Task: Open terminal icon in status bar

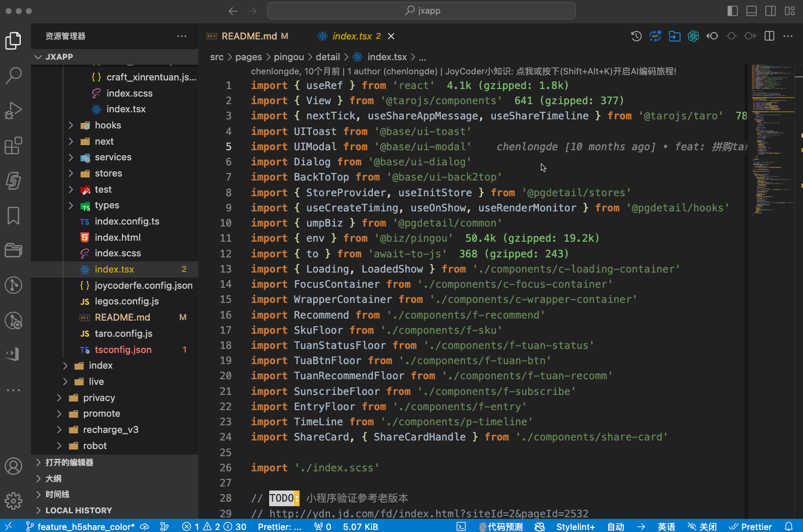Action: coord(461,526)
